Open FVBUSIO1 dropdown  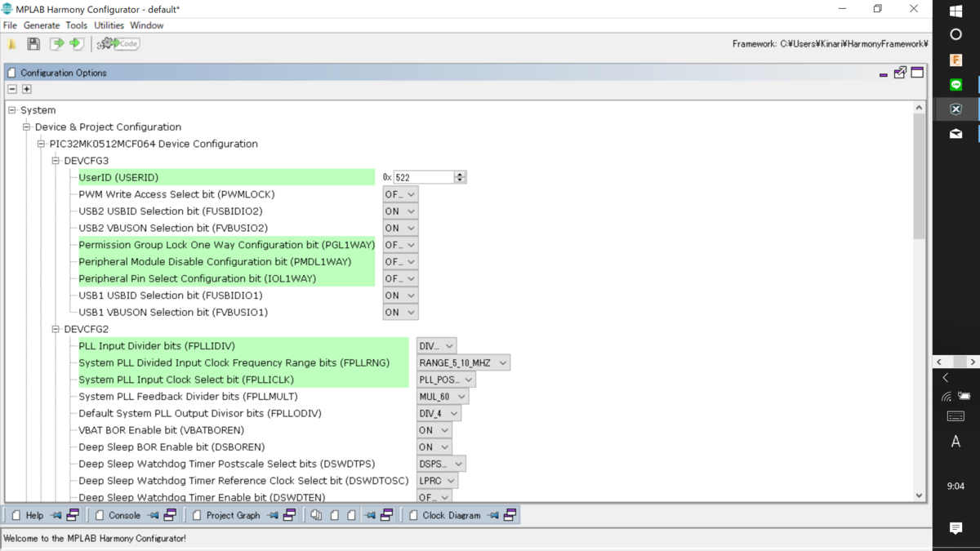pyautogui.click(x=400, y=312)
